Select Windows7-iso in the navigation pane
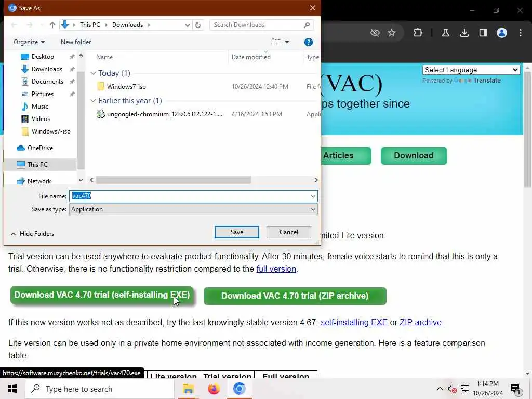The height and width of the screenshot is (399, 532). 51,131
